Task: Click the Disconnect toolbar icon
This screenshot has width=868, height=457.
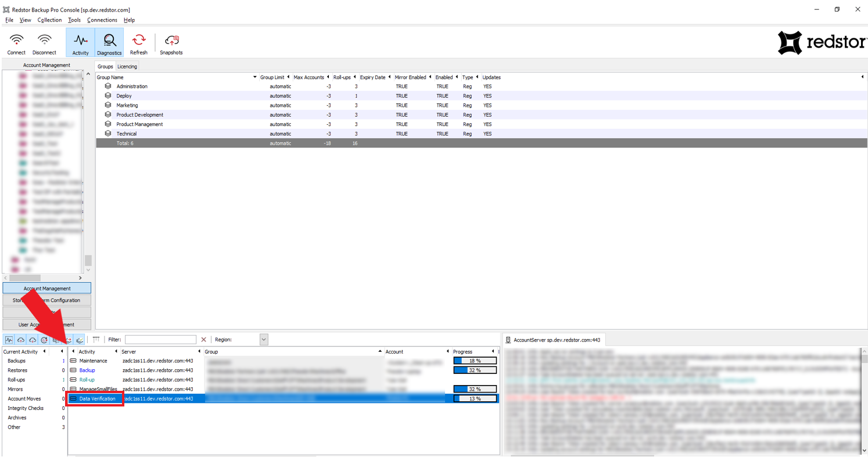Action: coord(44,40)
